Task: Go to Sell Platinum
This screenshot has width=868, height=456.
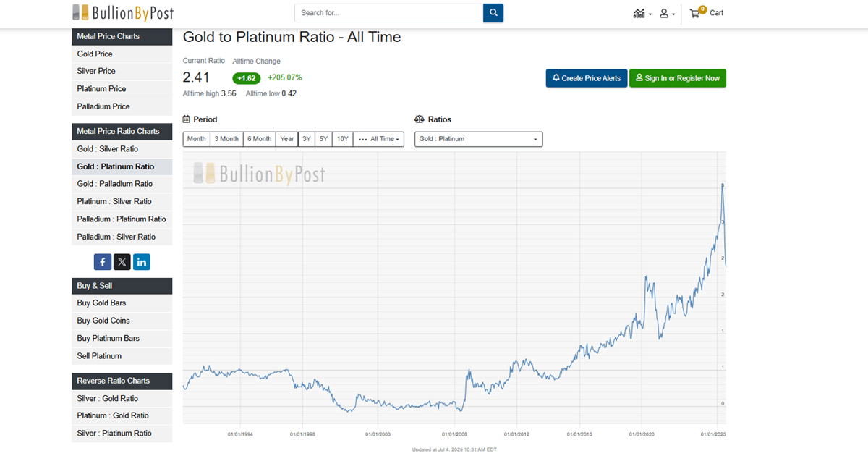Action: pyautogui.click(x=122, y=356)
